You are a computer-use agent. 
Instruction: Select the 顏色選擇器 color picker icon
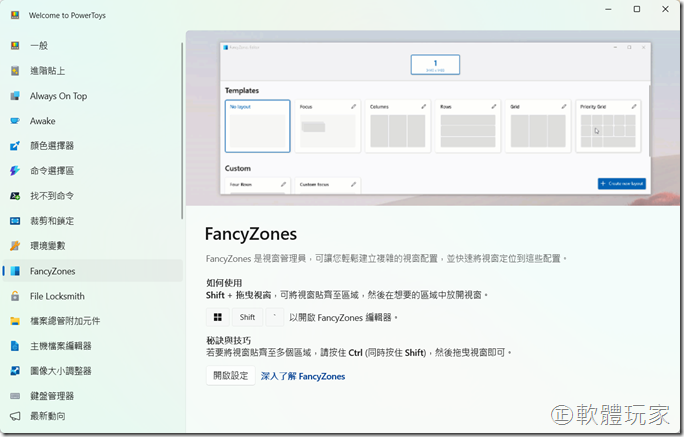point(15,146)
